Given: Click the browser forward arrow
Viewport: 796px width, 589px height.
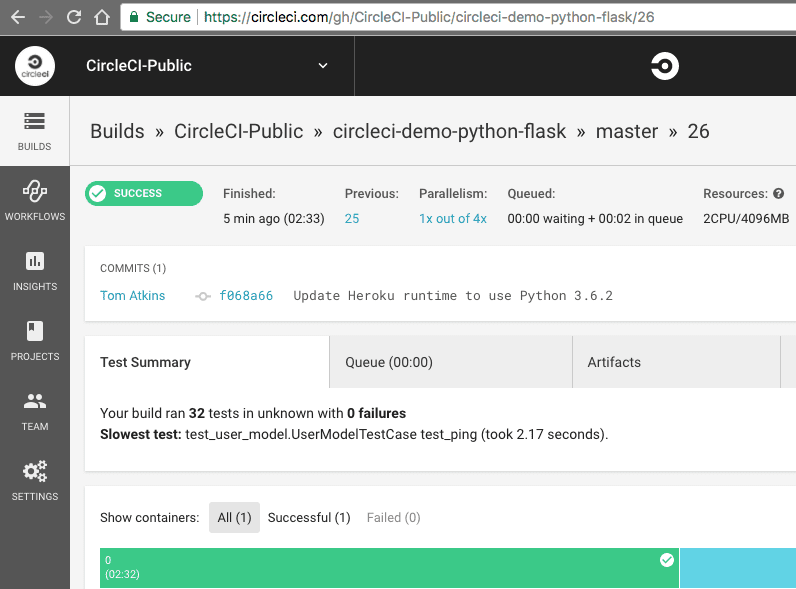Looking at the screenshot, I should click(46, 17).
